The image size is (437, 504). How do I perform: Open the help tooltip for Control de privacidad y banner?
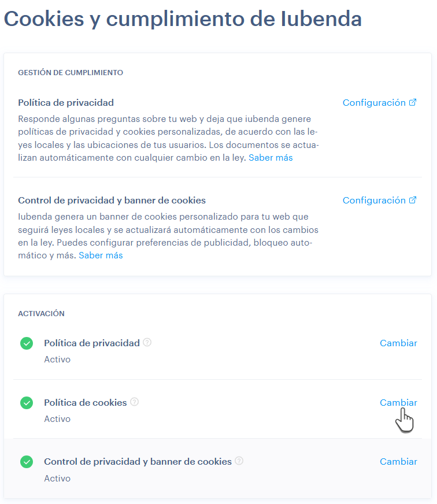coord(239,461)
